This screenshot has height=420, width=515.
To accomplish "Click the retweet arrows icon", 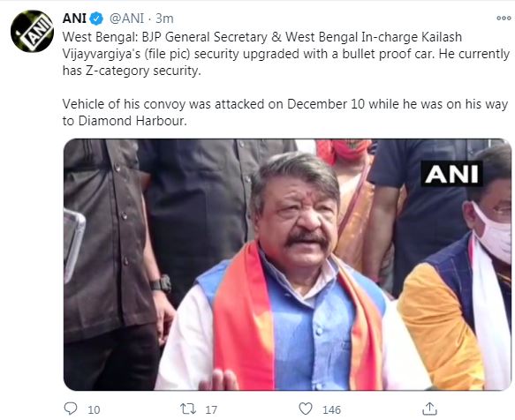I will 188,409.
